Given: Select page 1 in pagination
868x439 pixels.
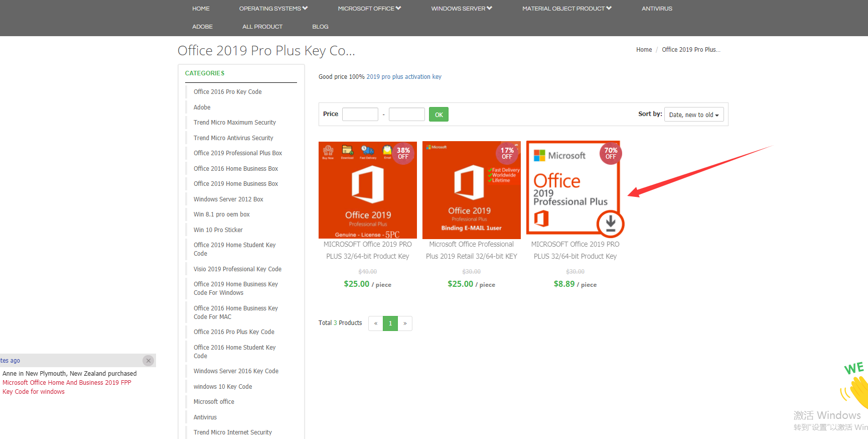Looking at the screenshot, I should (x=390, y=323).
